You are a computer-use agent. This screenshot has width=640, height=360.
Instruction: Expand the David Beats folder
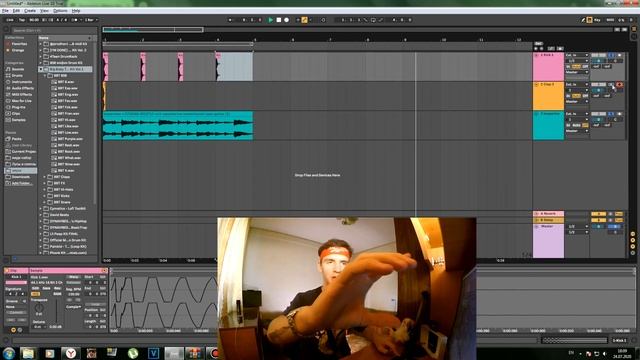point(41,215)
